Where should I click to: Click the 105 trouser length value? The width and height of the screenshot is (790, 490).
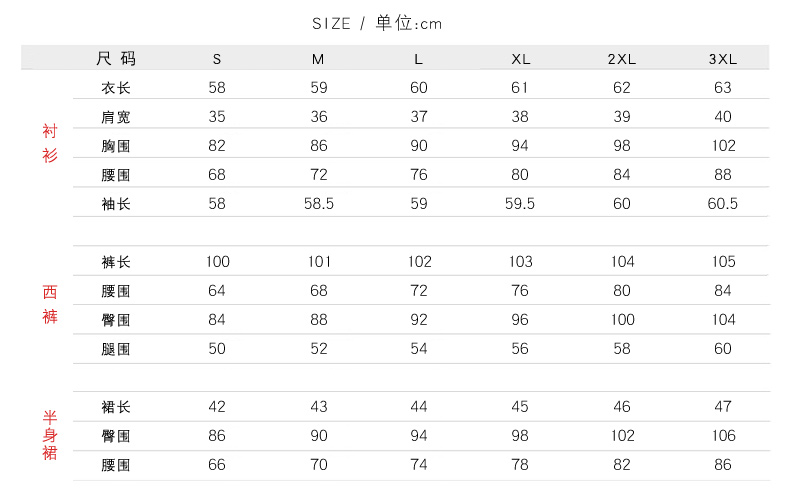coord(722,262)
